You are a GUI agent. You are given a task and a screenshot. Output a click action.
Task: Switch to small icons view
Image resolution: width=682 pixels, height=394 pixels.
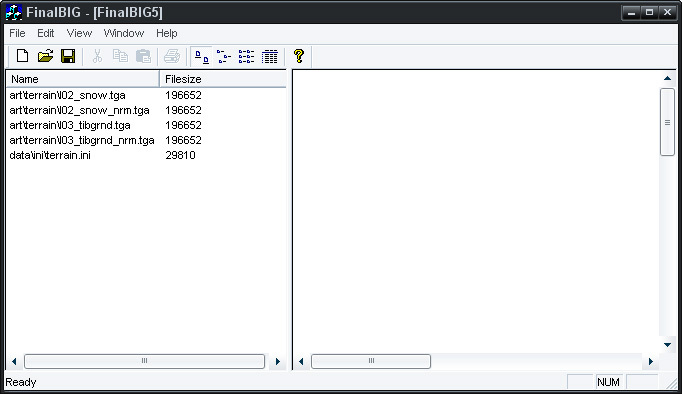click(224, 57)
